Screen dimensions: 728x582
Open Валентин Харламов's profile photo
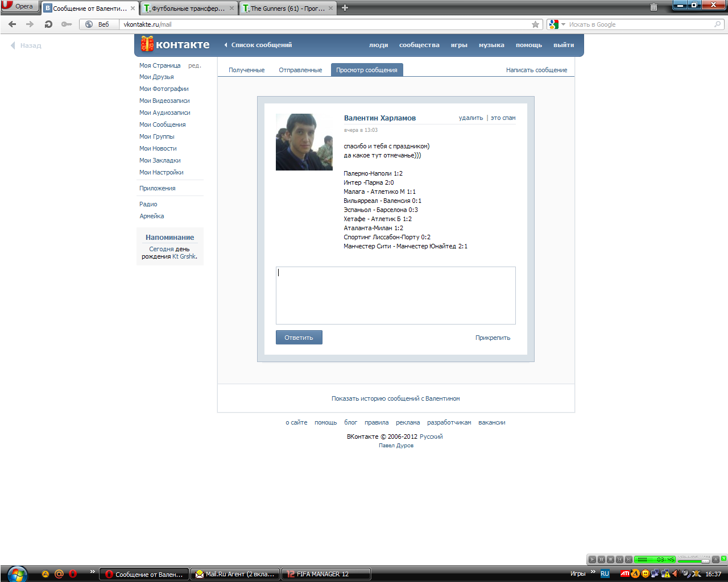coord(304,142)
